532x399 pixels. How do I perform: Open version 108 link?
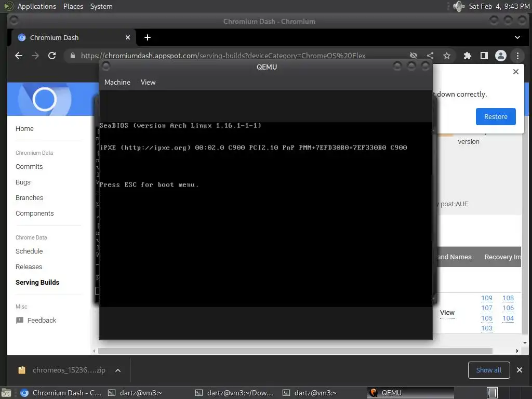508,298
